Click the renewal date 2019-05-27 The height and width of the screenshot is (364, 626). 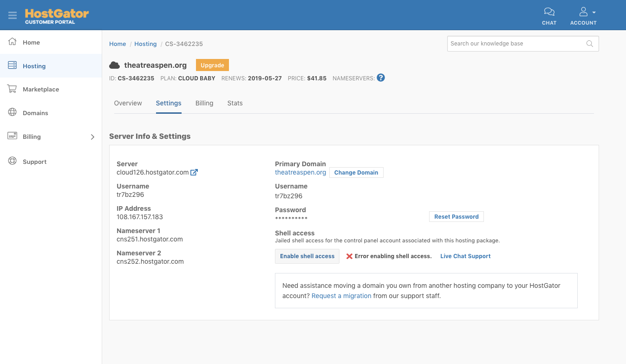(x=265, y=78)
